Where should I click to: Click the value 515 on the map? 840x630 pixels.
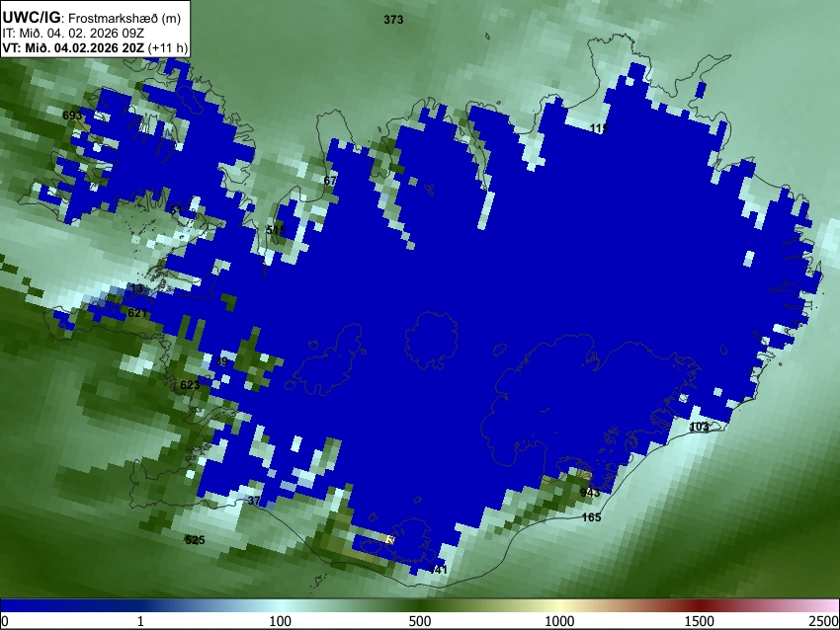tap(276, 230)
